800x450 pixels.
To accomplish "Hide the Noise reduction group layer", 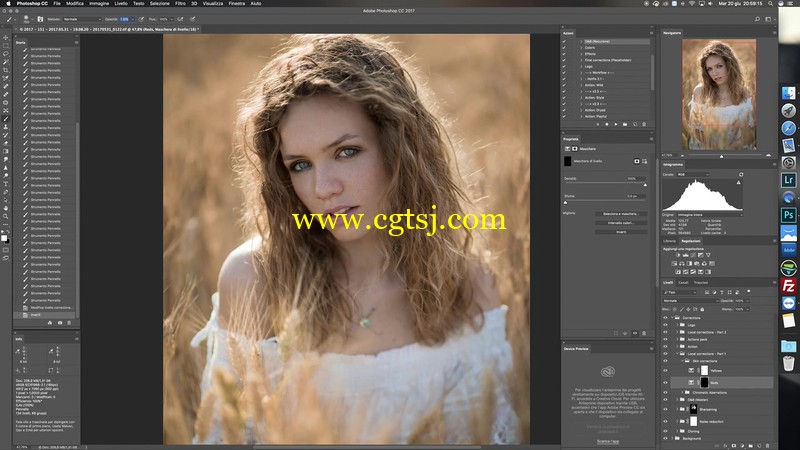I will (665, 421).
